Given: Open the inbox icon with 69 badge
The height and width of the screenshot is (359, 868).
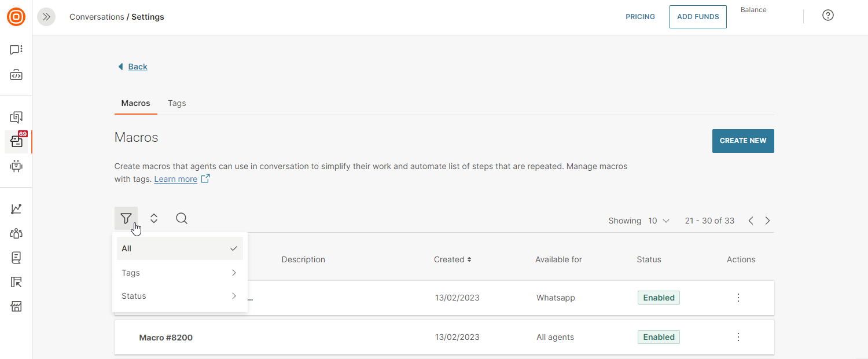Looking at the screenshot, I should pos(16,142).
